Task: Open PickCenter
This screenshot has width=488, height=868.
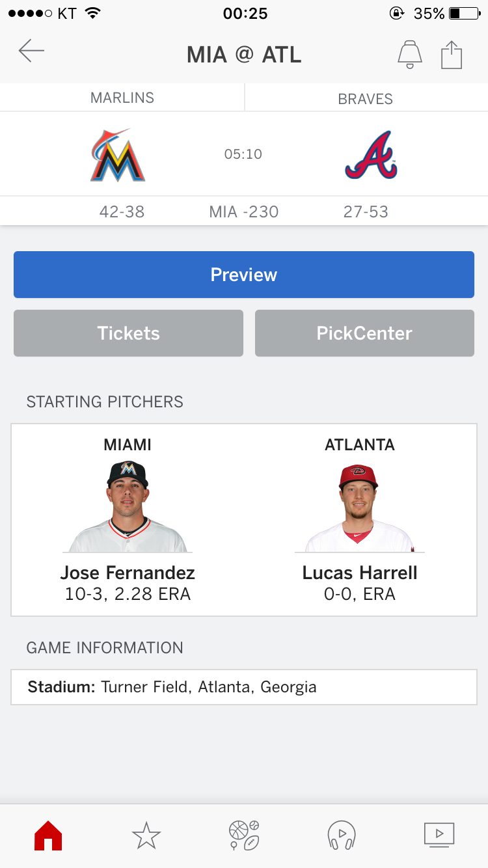Action: [364, 333]
